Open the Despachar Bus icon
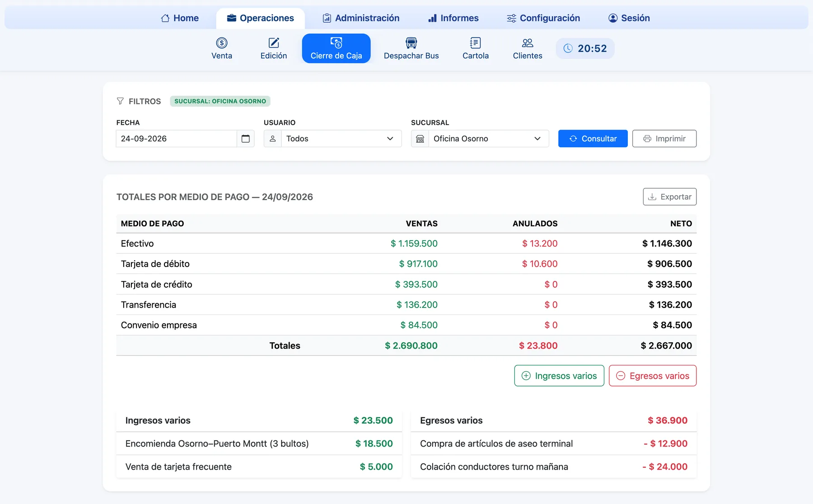The image size is (813, 504). (x=411, y=43)
